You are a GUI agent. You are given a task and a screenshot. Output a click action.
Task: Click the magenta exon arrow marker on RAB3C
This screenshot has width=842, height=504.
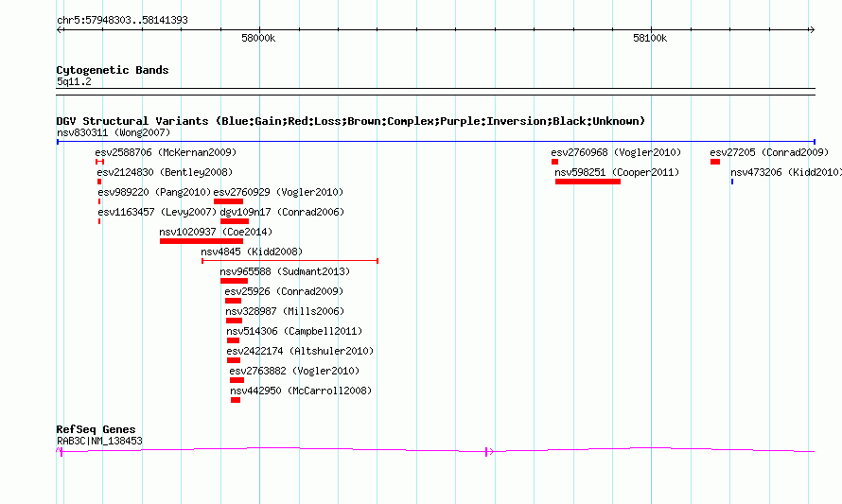pos(489,452)
